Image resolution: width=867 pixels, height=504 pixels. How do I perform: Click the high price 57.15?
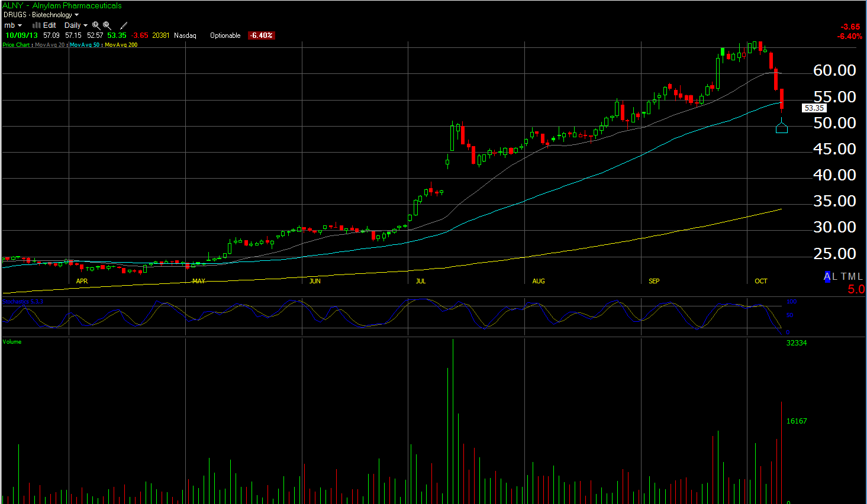point(73,35)
